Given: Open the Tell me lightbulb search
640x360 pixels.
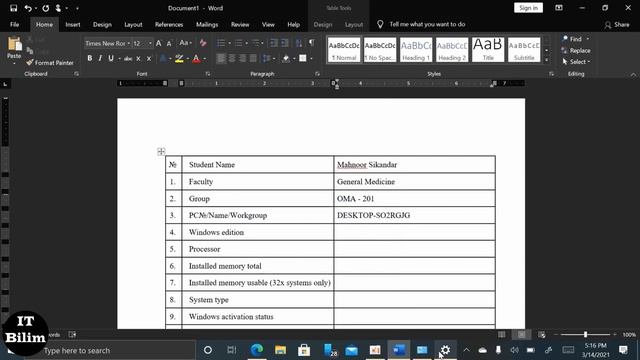Looking at the screenshot, I should (380, 24).
